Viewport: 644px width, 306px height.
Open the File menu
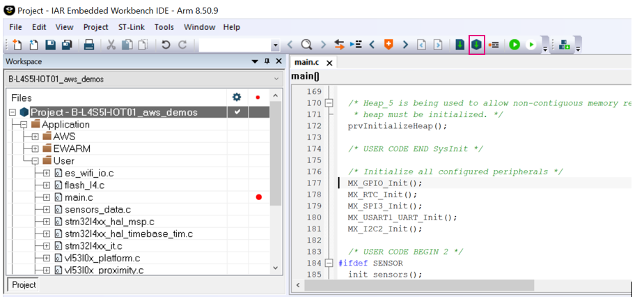point(15,27)
